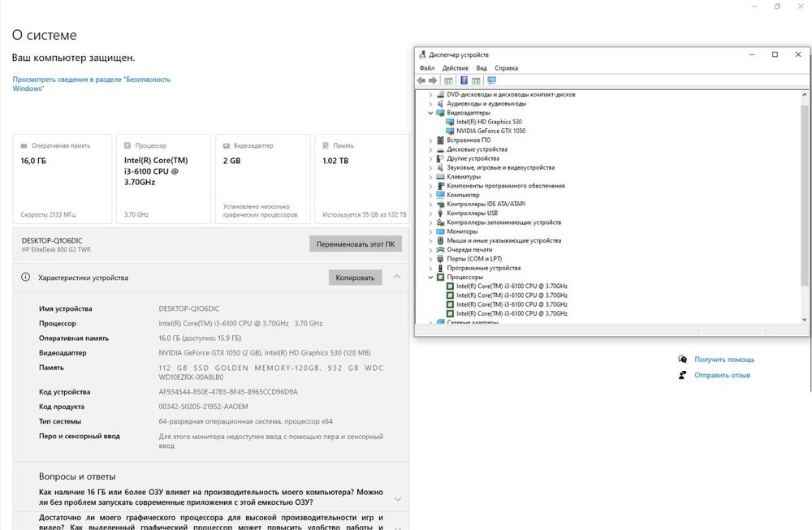This screenshot has width=812, height=530.
Task: Click the Отправить отзыв feedback icon
Action: [x=683, y=375]
